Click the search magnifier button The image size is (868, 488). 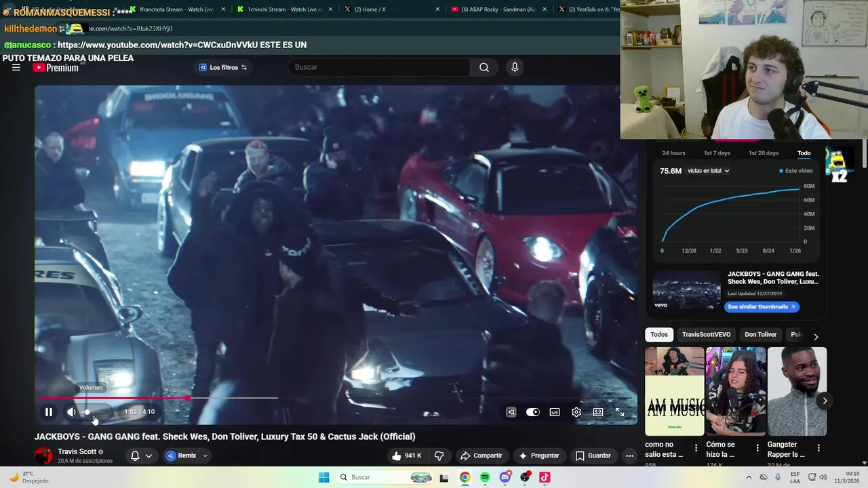(484, 67)
